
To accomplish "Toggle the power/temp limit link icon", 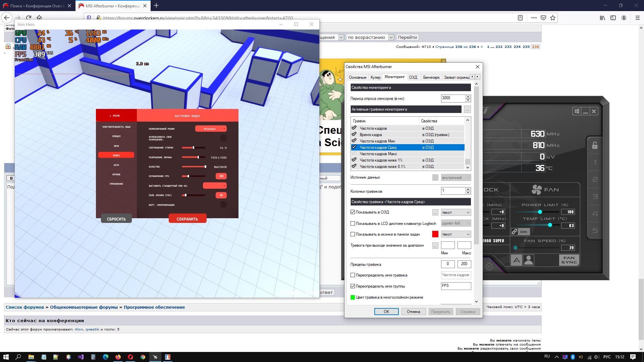I will click(x=515, y=232).
